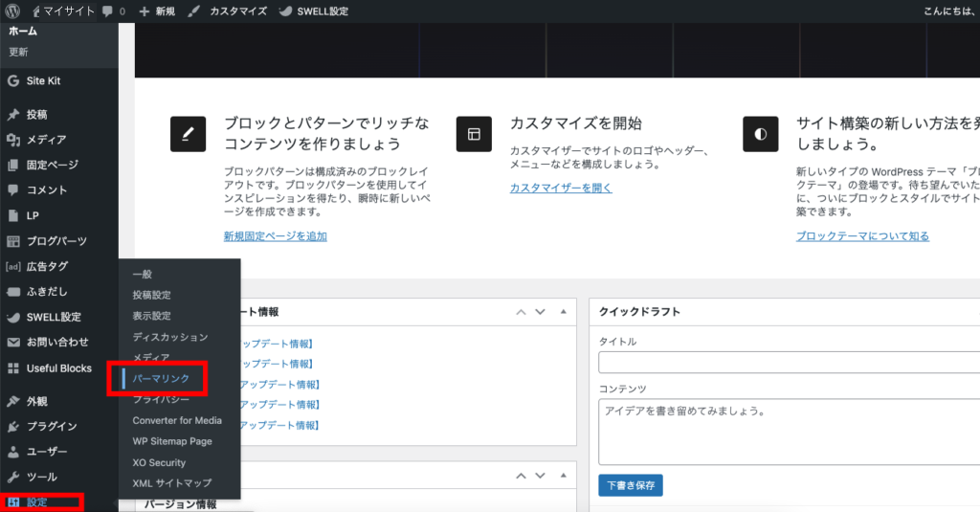Screen dimensions: 980x512
Task: Click the pencil edit icon in welcome panel
Action: pos(189,134)
